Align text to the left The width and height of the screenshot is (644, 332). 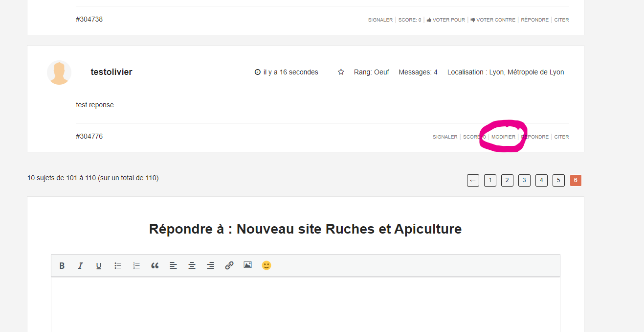pyautogui.click(x=173, y=265)
